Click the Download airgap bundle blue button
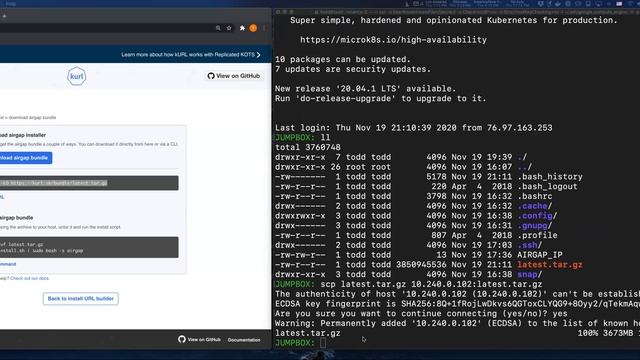The height and width of the screenshot is (360, 640). coord(26,158)
